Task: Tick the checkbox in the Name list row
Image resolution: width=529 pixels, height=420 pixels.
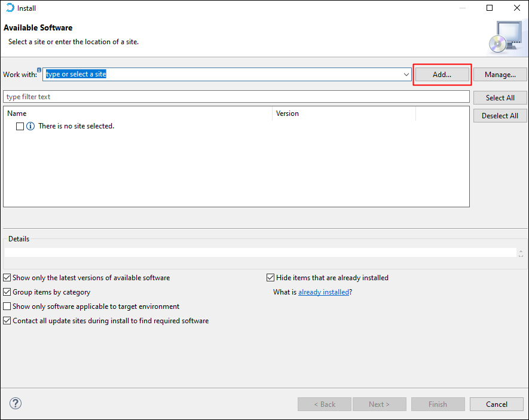Action: click(20, 127)
